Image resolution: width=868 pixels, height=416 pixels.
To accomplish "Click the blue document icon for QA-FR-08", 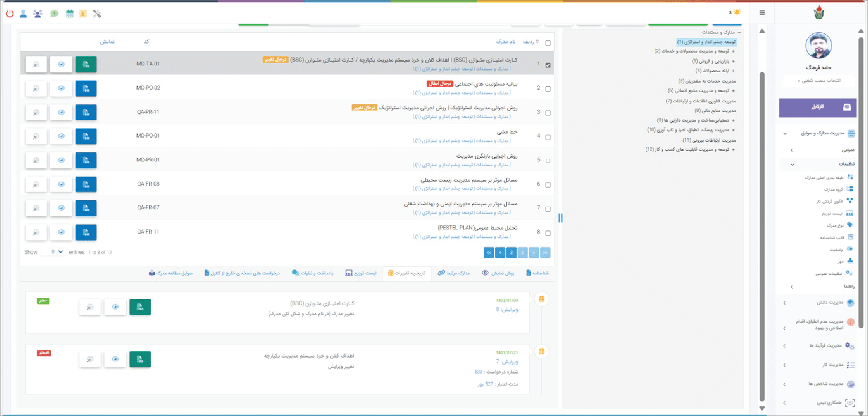I will 86,184.
